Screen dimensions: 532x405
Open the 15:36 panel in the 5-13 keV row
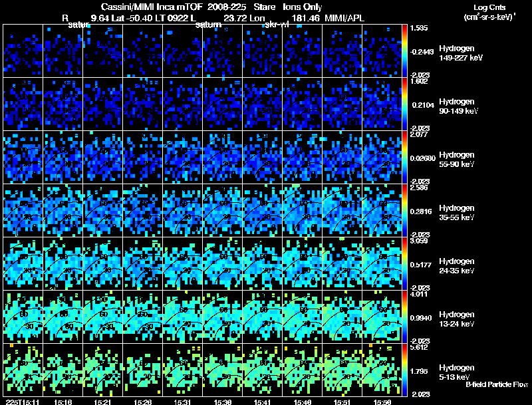tap(223, 370)
